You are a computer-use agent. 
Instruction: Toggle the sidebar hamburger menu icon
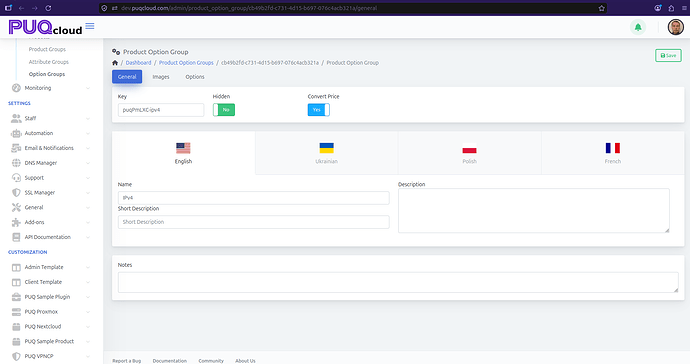(x=90, y=26)
